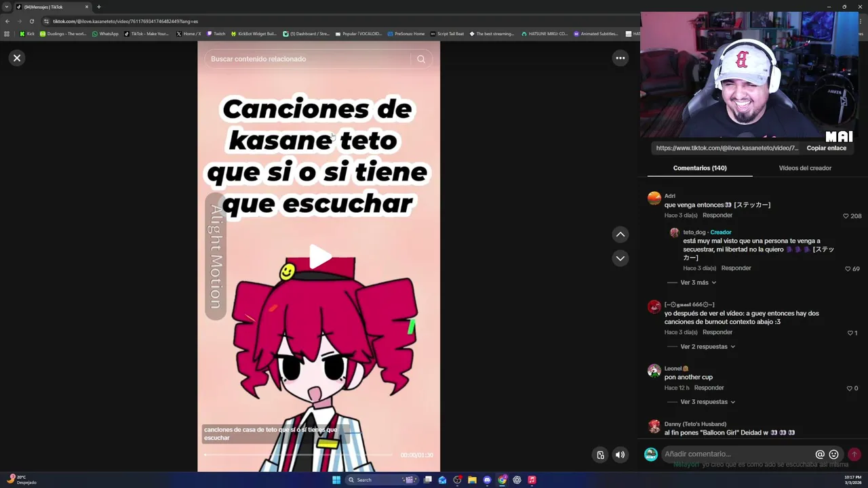This screenshot has height=488, width=868.
Task: Reply to teto_dog's comment via Responder
Action: [x=736, y=268]
